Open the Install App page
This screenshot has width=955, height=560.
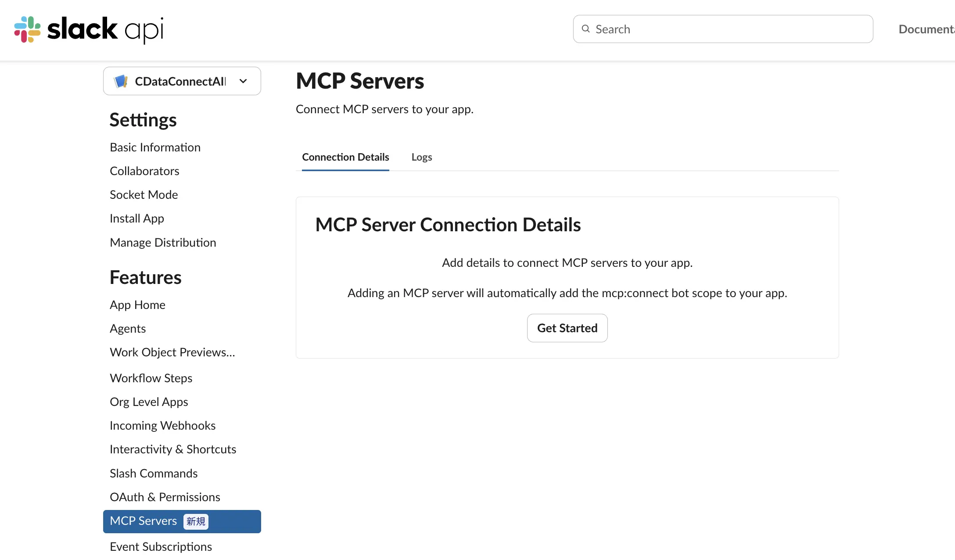[137, 219]
